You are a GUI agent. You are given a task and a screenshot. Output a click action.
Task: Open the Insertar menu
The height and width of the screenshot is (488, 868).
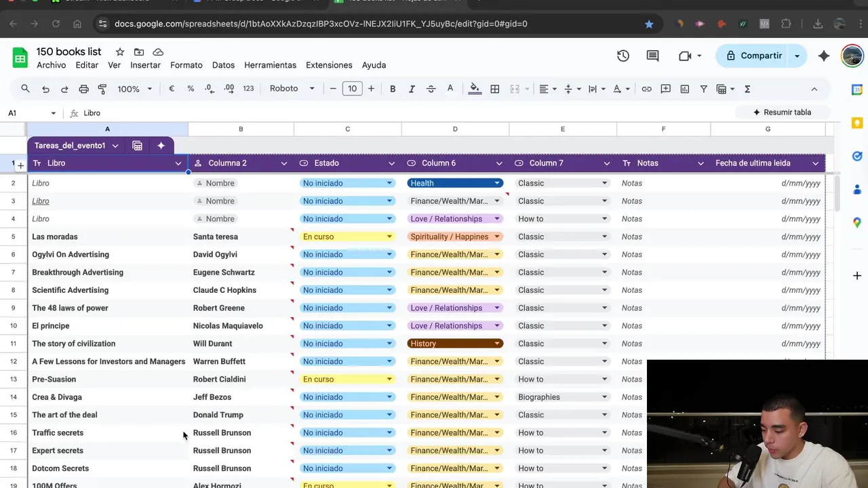(x=145, y=65)
